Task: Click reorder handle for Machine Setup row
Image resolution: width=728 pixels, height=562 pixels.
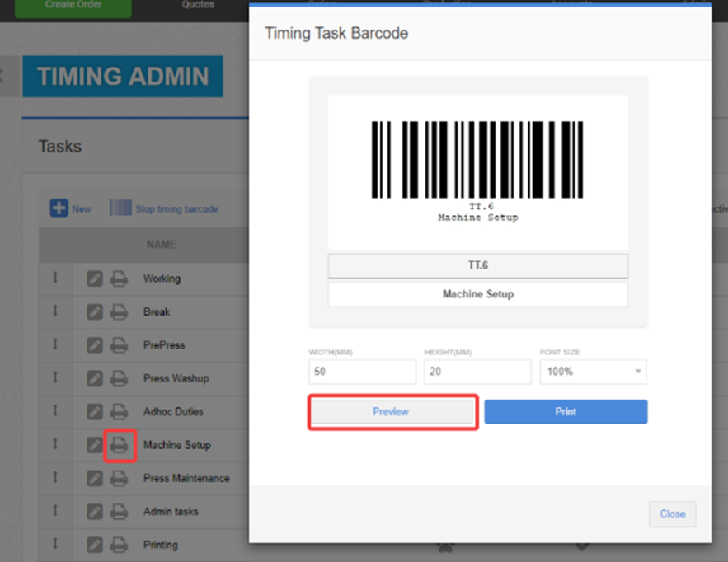Action: tap(55, 443)
